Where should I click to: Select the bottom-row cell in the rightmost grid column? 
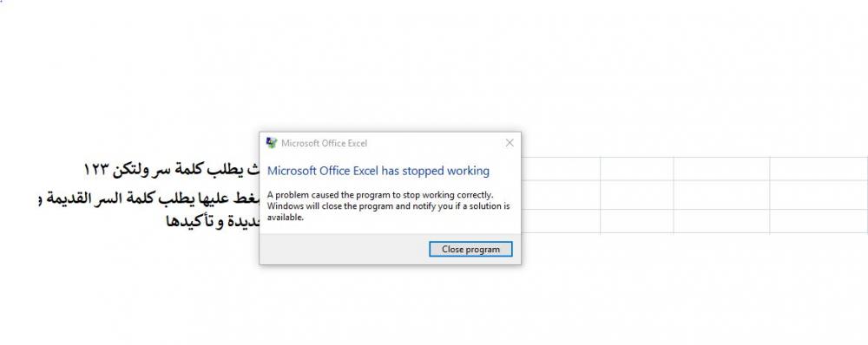click(x=819, y=221)
